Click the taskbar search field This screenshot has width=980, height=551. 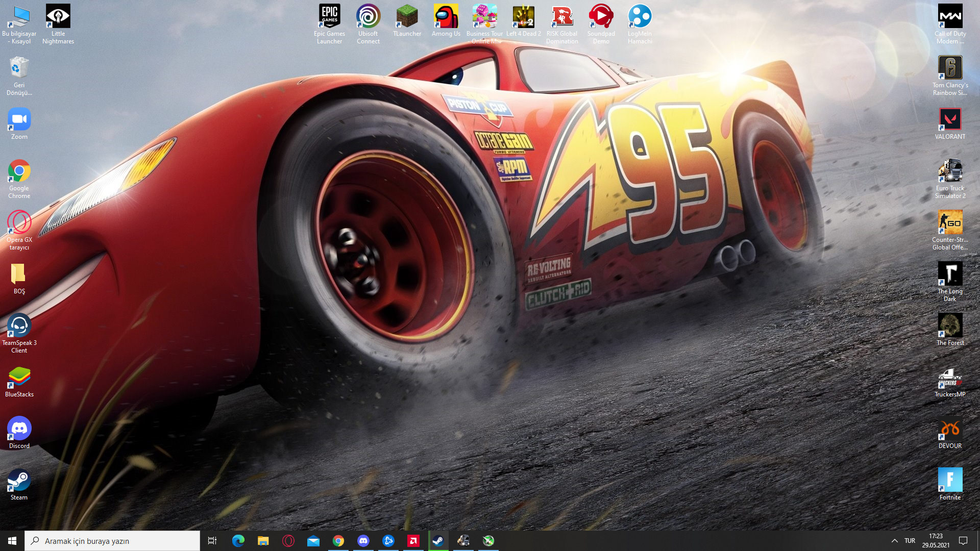click(x=112, y=541)
